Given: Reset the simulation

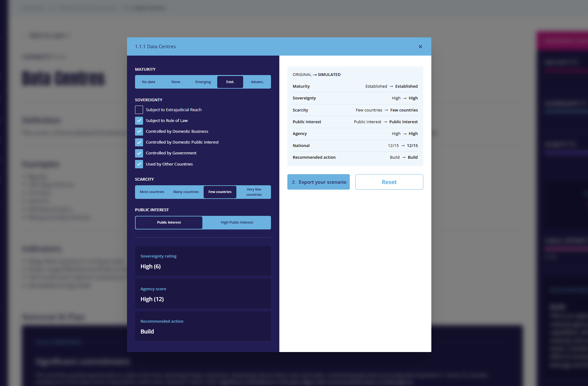Looking at the screenshot, I should tap(389, 182).
